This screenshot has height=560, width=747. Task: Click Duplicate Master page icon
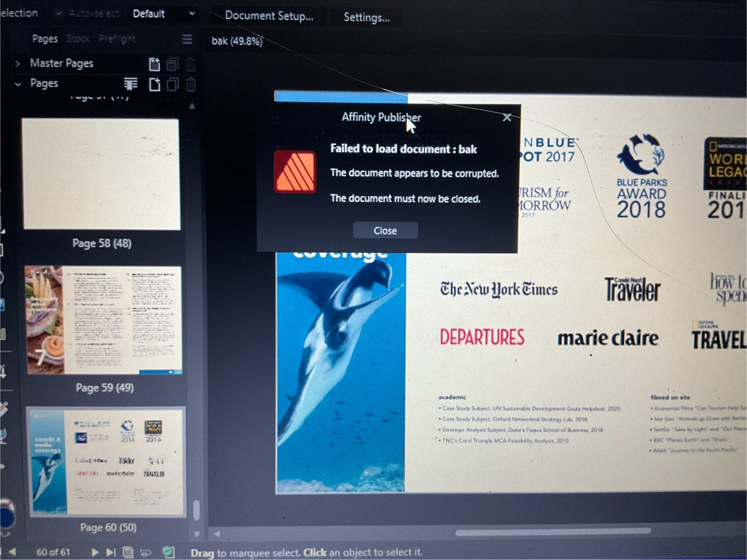172,64
